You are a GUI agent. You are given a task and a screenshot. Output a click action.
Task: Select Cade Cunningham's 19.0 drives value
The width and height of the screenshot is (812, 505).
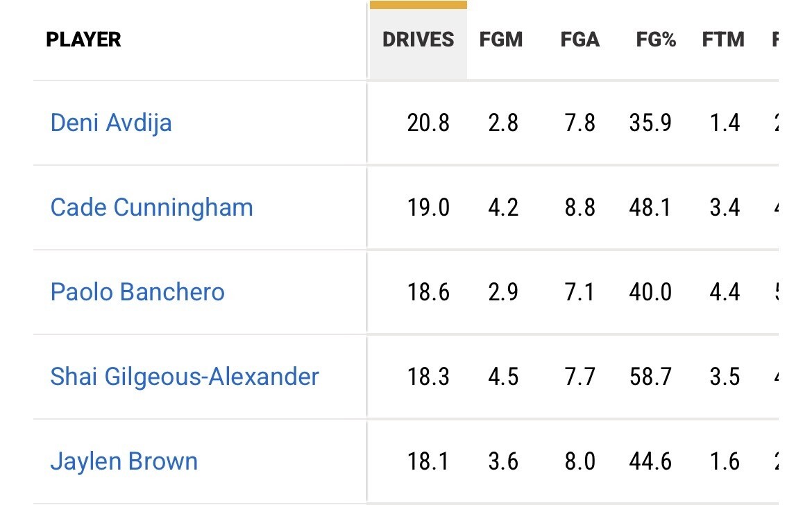coord(428,207)
